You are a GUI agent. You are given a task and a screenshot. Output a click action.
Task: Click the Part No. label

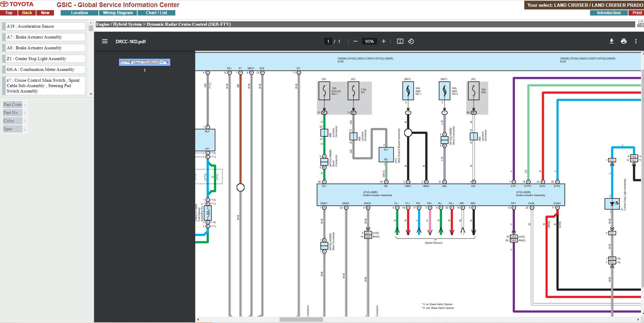(12, 113)
